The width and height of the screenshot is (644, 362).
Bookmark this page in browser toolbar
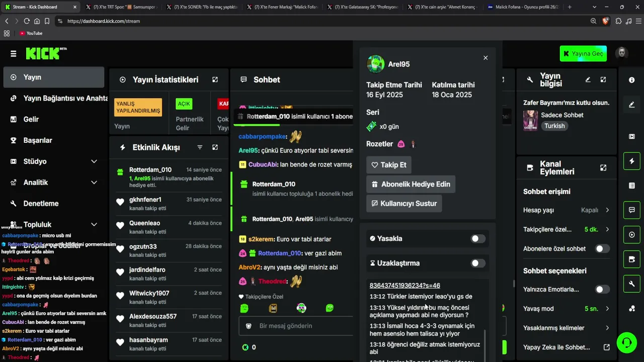click(x=47, y=21)
